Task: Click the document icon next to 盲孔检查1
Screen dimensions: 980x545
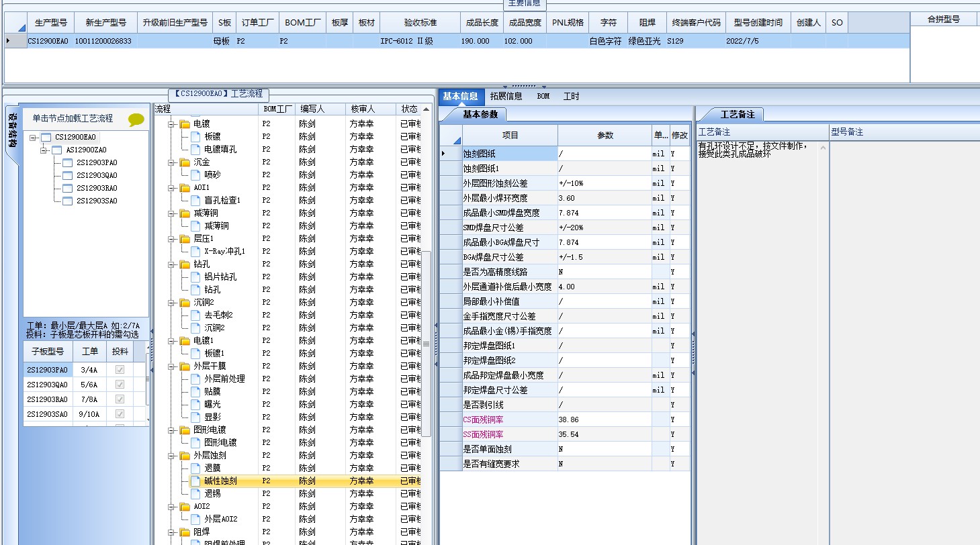Action: 195,201
